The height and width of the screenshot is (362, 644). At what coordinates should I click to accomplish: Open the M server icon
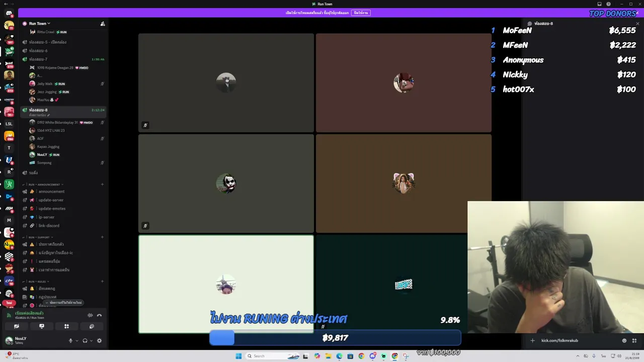tap(9, 220)
